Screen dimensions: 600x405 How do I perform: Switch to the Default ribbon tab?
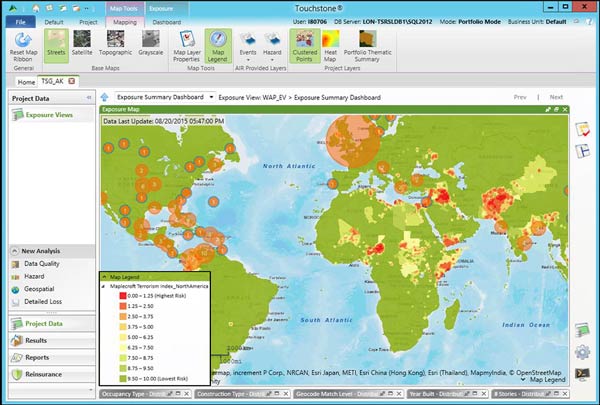54,22
